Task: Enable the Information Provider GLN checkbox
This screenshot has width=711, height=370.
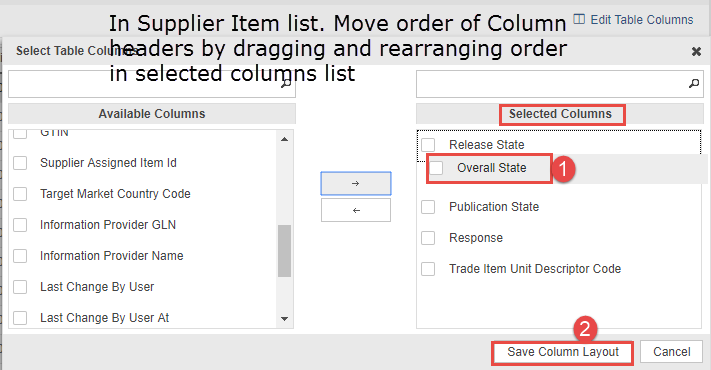Action: tap(20, 225)
